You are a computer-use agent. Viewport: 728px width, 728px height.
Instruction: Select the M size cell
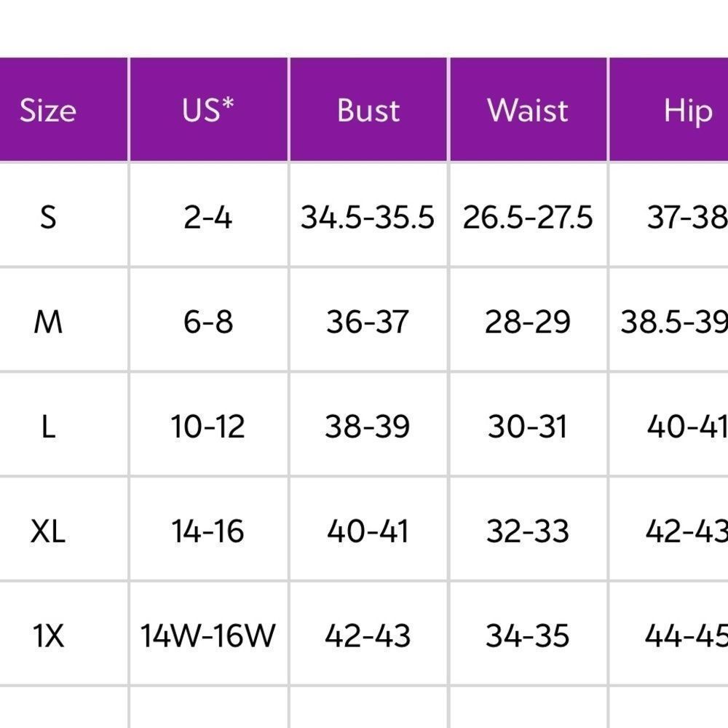coord(48,321)
